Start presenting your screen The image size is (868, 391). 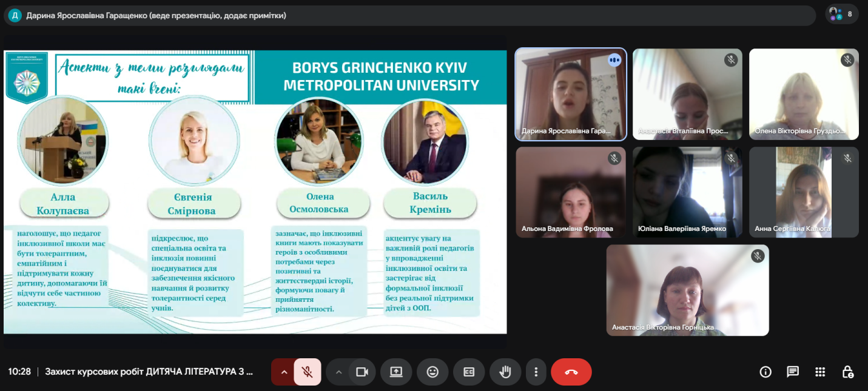(396, 372)
